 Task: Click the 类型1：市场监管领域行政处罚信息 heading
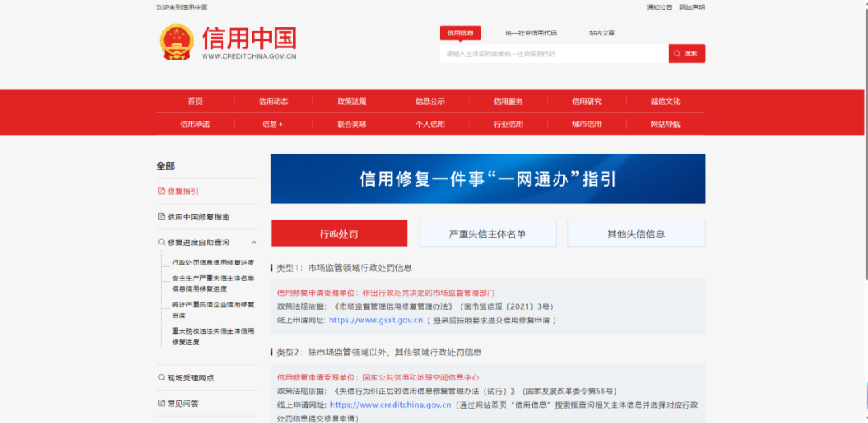coord(344,268)
